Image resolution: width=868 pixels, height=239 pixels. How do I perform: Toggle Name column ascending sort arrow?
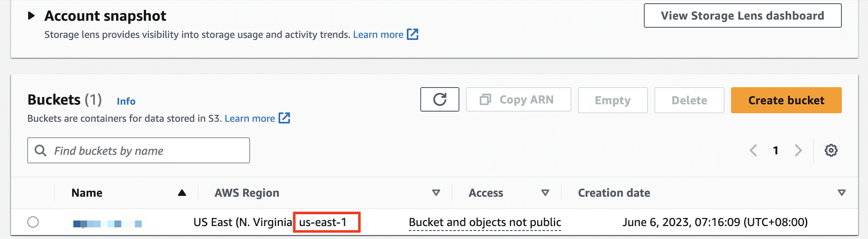[x=182, y=193]
